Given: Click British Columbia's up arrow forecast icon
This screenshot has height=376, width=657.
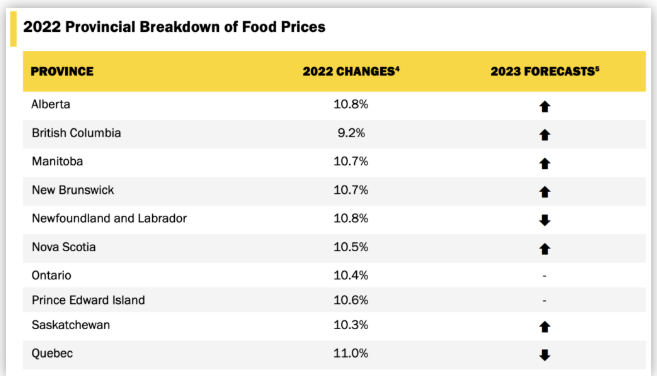Looking at the screenshot, I should [x=544, y=135].
